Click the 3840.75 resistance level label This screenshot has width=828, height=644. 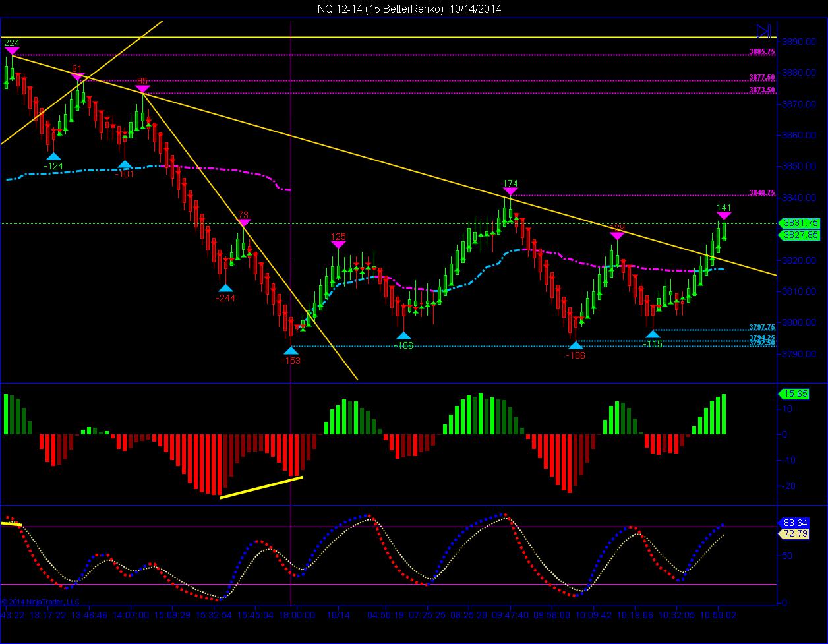[762, 192]
